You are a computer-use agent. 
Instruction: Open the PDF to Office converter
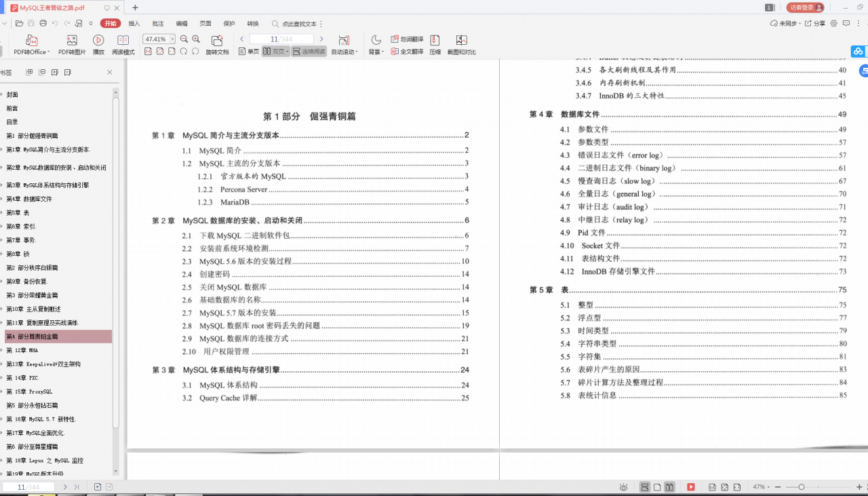coord(31,44)
